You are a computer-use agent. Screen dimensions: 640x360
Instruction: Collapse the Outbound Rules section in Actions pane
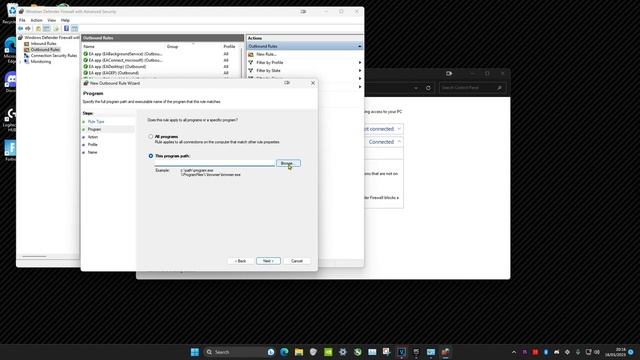pos(360,46)
